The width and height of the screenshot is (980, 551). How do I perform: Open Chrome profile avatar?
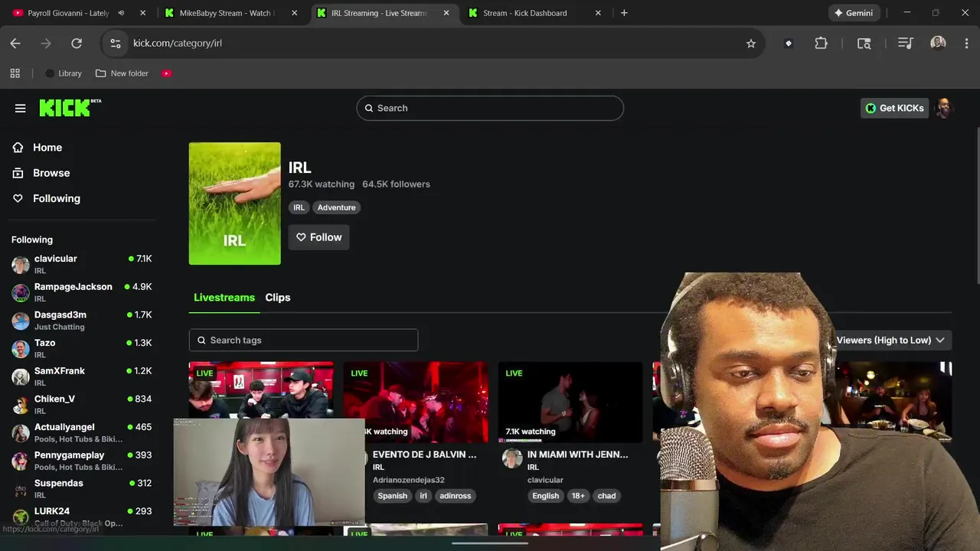938,44
